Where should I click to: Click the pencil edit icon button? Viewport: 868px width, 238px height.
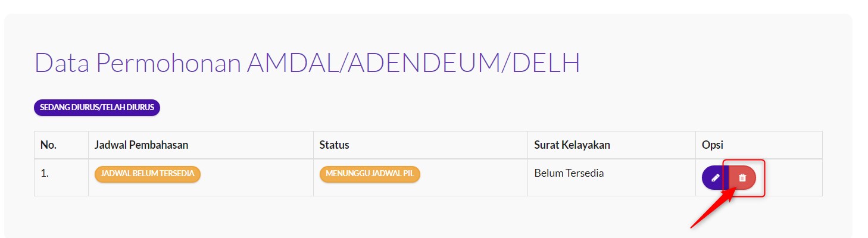pos(715,178)
